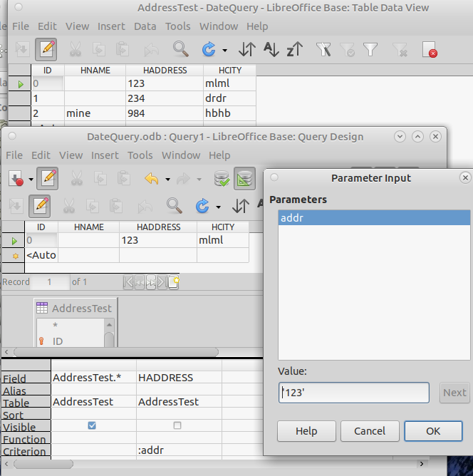Click the :addr Criterion cell
Viewport: 473px width, 476px height.
point(179,450)
